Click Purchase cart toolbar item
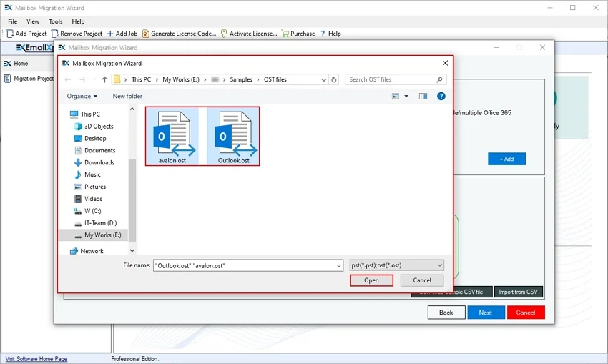The height and width of the screenshot is (364, 608). [x=298, y=34]
